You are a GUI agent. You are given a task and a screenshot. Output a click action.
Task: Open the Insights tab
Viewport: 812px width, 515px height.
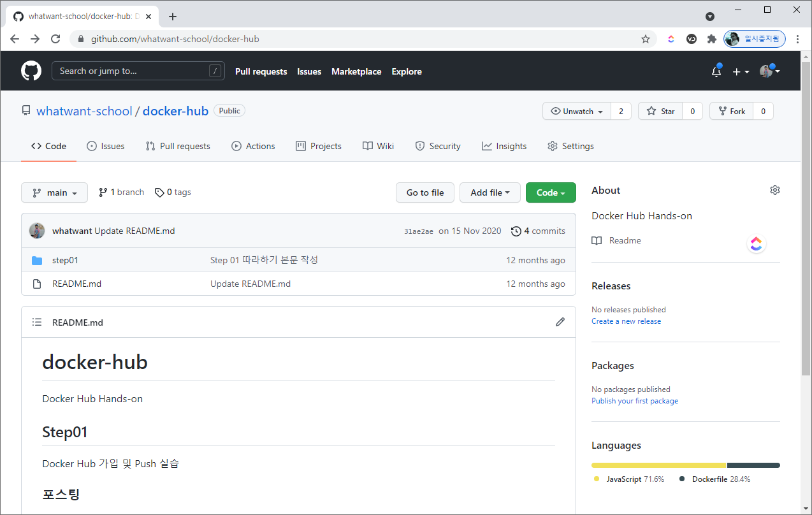click(x=504, y=146)
